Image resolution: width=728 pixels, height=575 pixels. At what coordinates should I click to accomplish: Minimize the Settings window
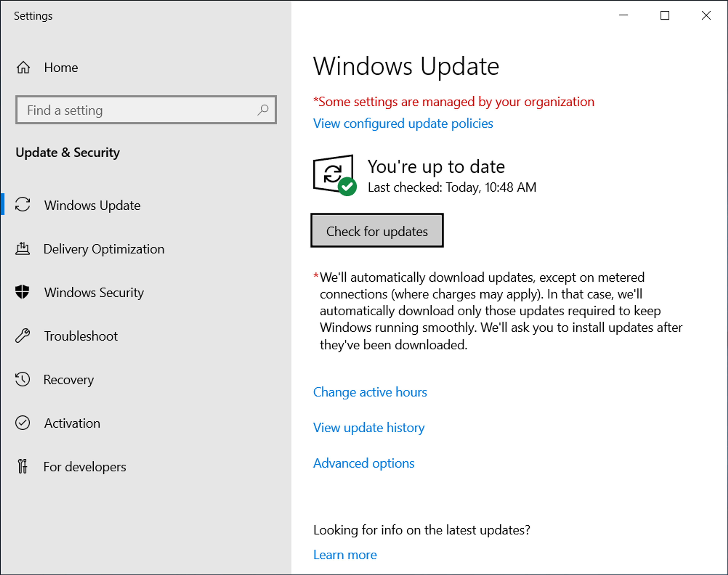(624, 16)
